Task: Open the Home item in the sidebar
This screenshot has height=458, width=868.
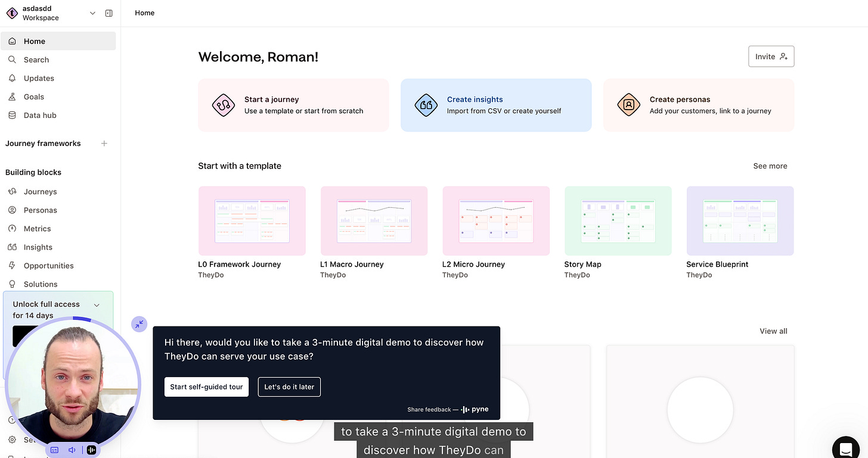Action: pos(58,41)
